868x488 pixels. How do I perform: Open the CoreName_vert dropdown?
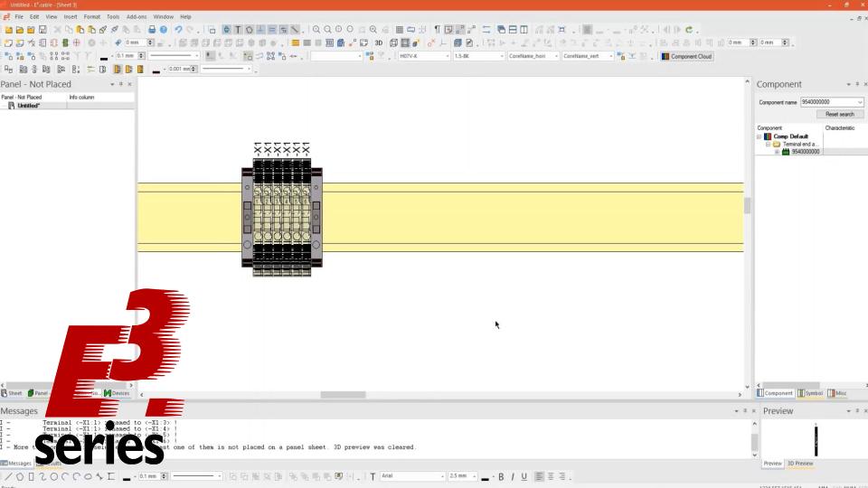pyautogui.click(x=610, y=56)
